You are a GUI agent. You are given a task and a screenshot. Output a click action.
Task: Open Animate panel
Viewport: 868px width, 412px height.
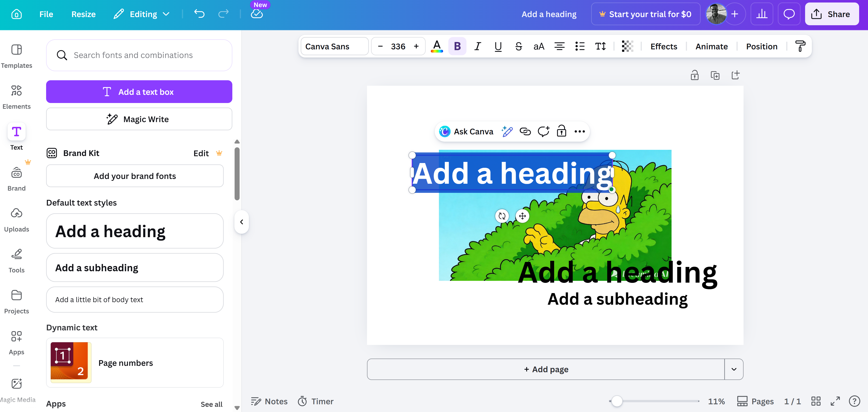point(711,46)
